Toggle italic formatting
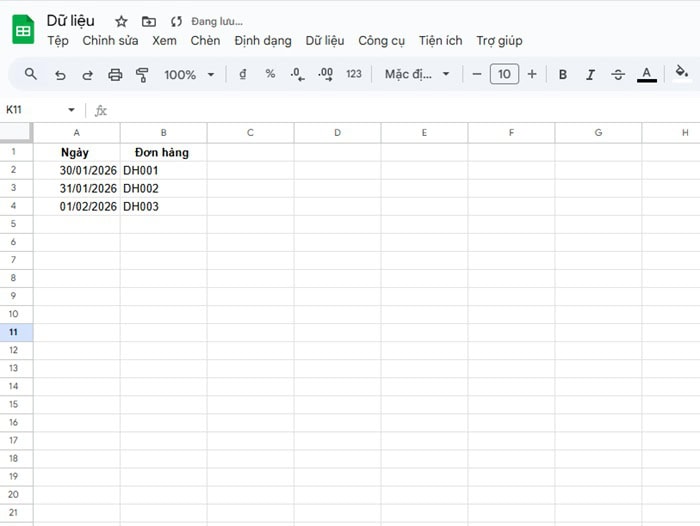 (590, 74)
